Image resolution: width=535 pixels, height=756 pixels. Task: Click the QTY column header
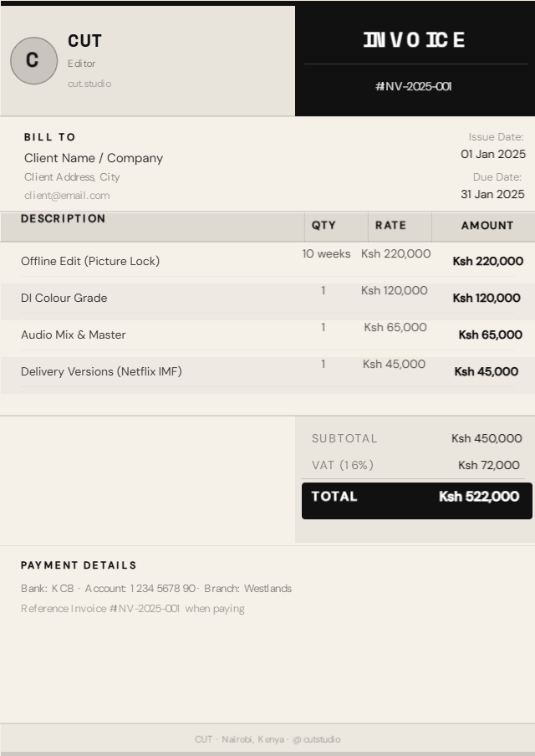click(x=324, y=225)
